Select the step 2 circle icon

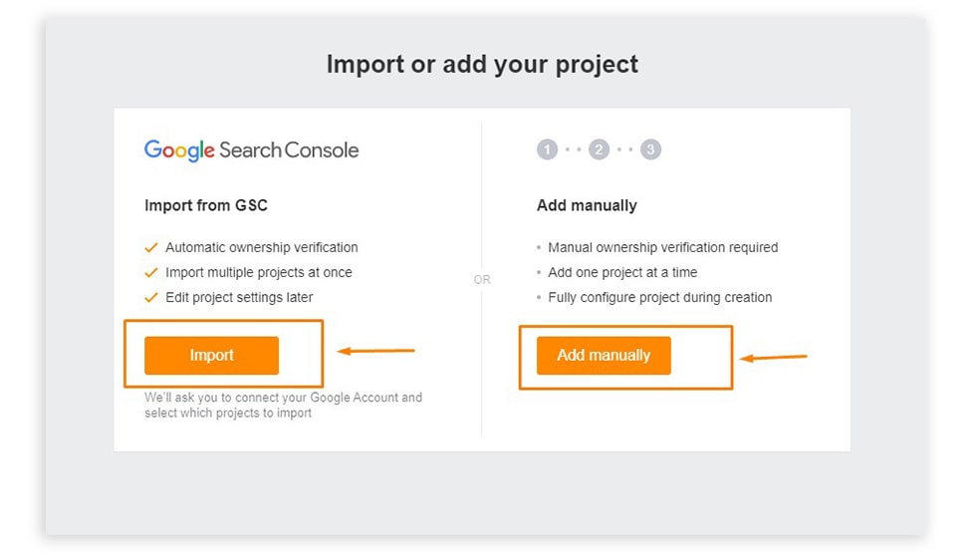tap(599, 149)
